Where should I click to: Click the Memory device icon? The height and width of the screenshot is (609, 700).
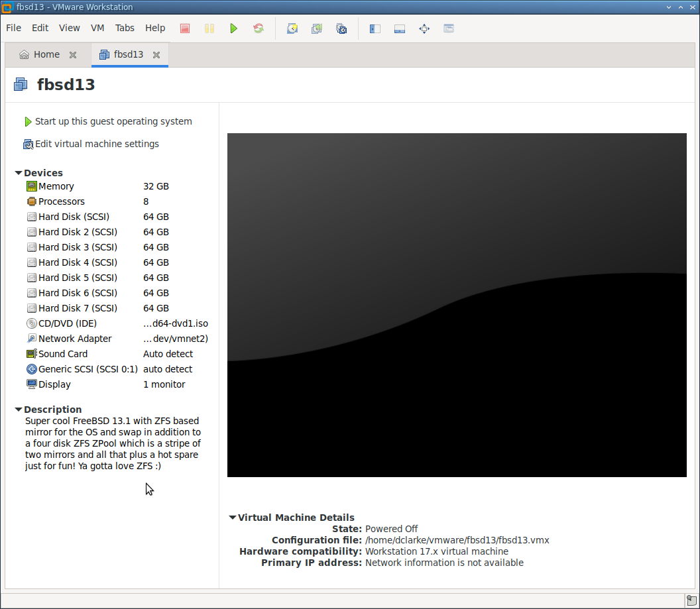pos(32,186)
